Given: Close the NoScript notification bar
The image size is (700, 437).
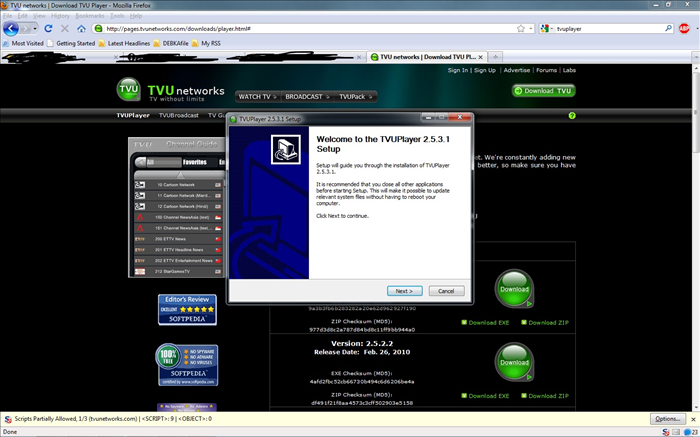Looking at the screenshot, I should pyautogui.click(x=693, y=419).
